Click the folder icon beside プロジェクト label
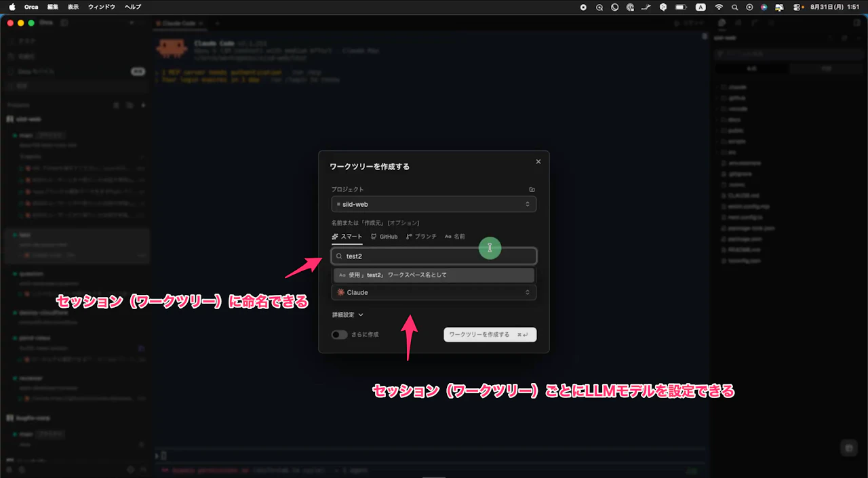 (532, 189)
